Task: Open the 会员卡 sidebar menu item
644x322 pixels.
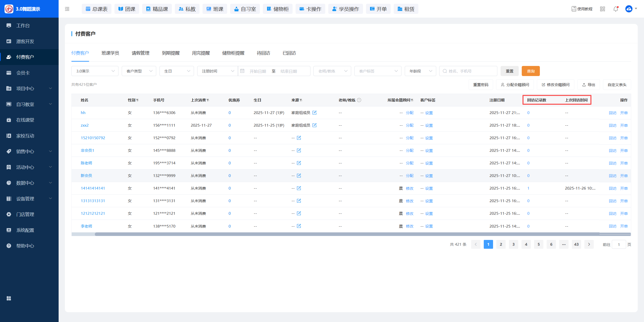Action: [23, 73]
